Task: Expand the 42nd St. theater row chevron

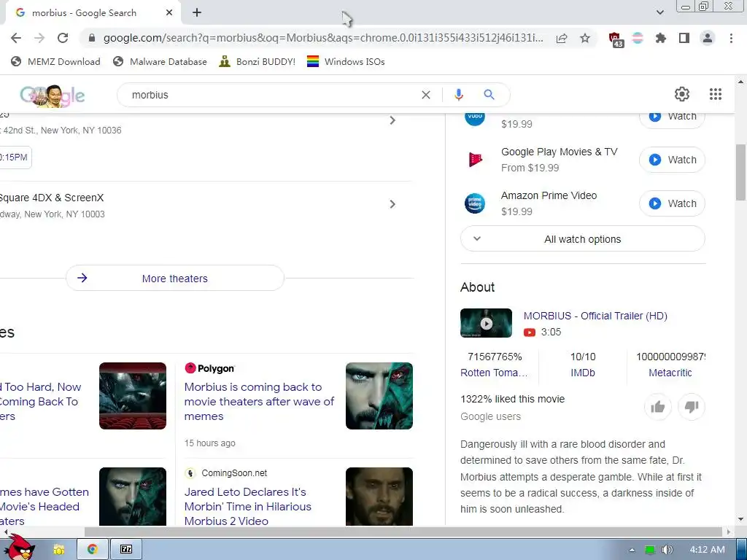Action: click(392, 120)
